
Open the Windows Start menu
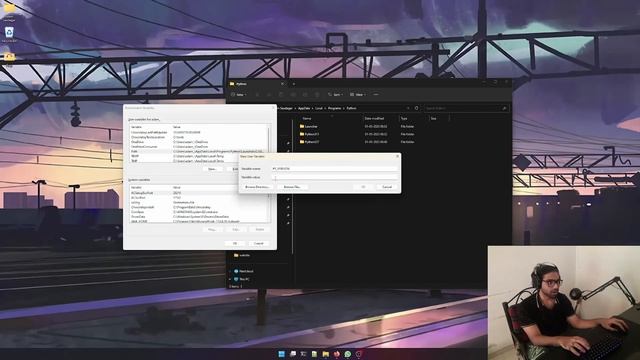click(x=281, y=354)
